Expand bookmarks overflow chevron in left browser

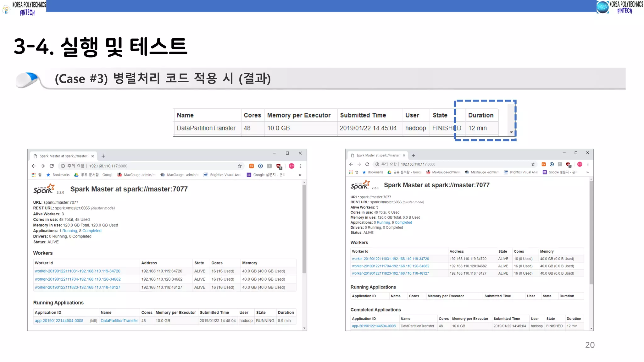[300, 175]
